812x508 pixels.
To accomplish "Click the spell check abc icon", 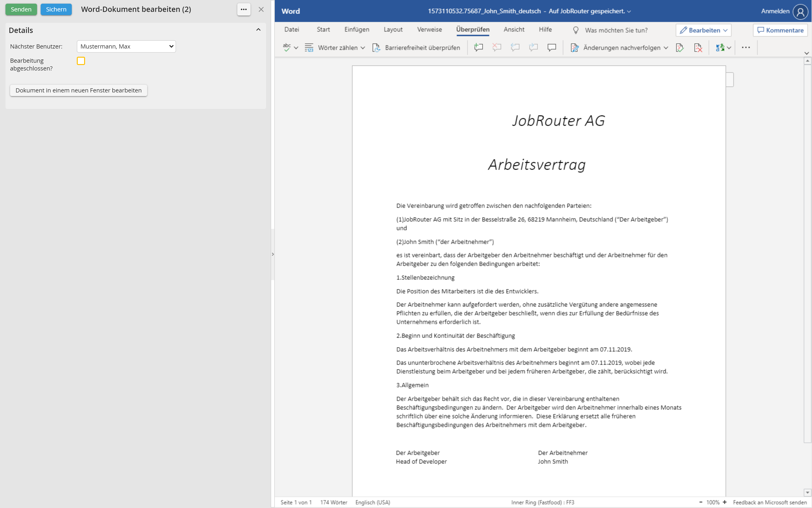I will coord(286,48).
